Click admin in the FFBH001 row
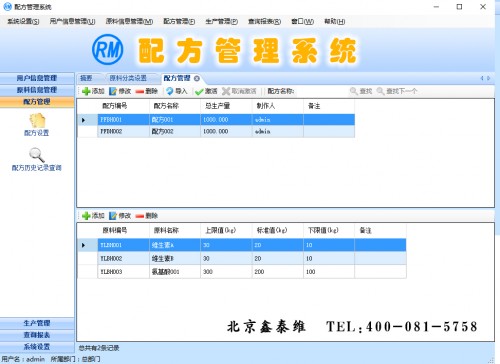The width and height of the screenshot is (500, 364). pos(277,120)
